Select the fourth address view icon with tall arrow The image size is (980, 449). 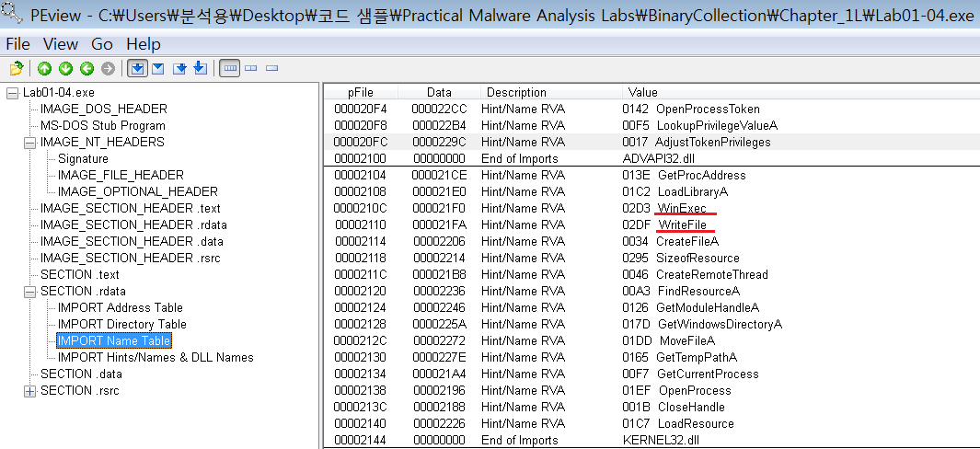(x=200, y=68)
